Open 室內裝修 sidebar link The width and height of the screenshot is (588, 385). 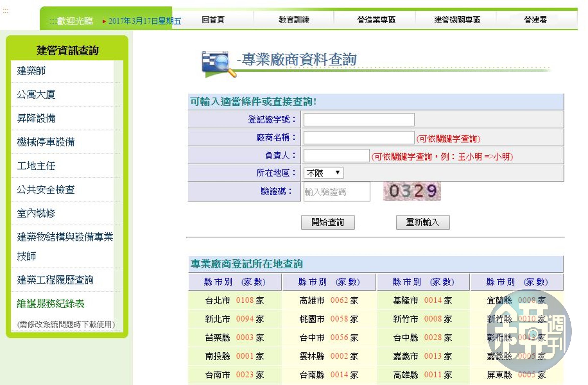pos(36,213)
